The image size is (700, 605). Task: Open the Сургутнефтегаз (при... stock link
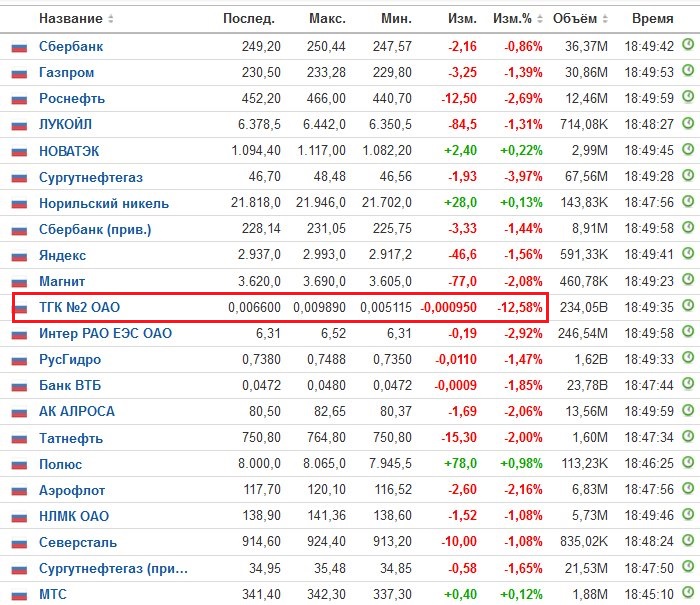point(113,568)
